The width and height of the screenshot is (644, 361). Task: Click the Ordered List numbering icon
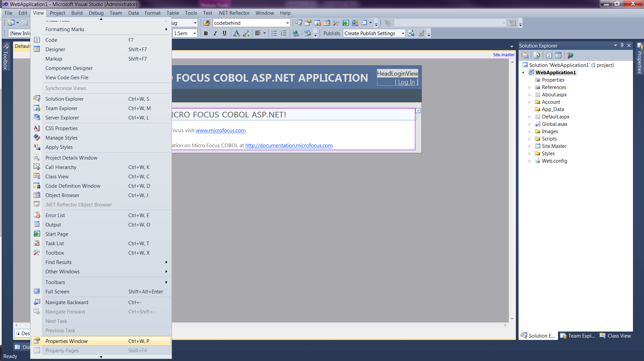coord(284,33)
